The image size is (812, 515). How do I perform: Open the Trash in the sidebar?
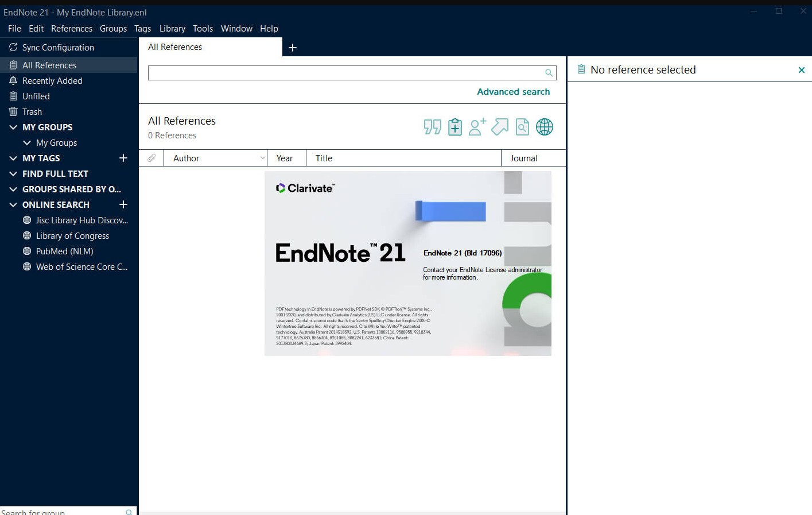32,111
